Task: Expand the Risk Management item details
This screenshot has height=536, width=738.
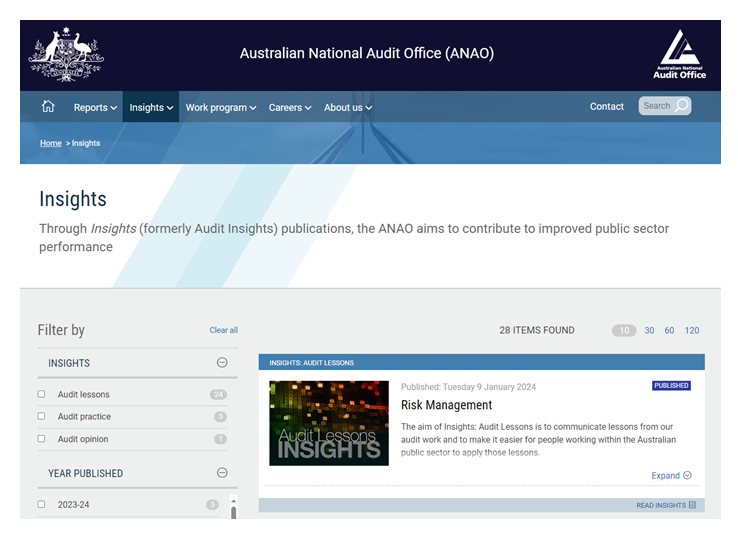Action: 671,475
